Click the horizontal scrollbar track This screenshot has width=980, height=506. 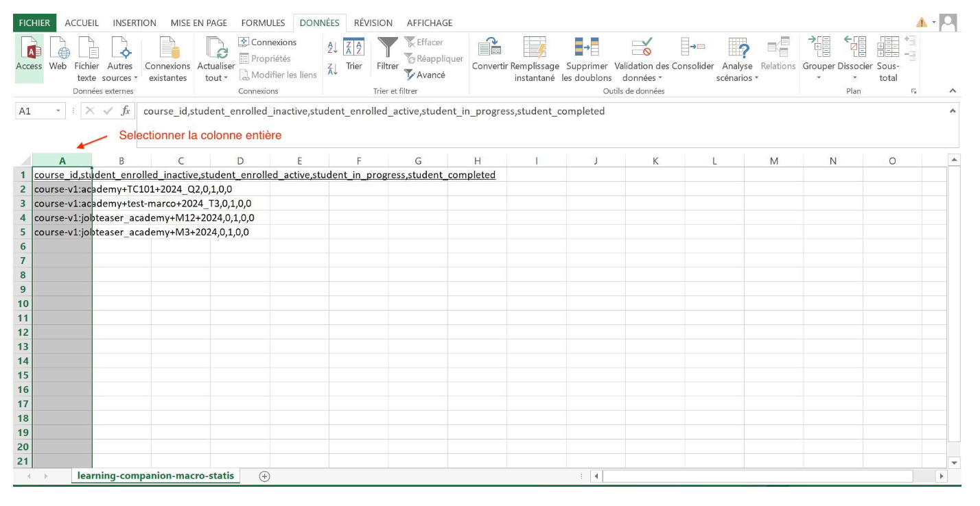pos(757,476)
